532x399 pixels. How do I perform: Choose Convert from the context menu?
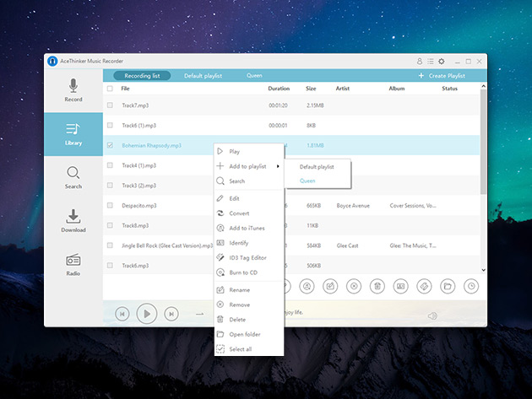pyautogui.click(x=249, y=213)
